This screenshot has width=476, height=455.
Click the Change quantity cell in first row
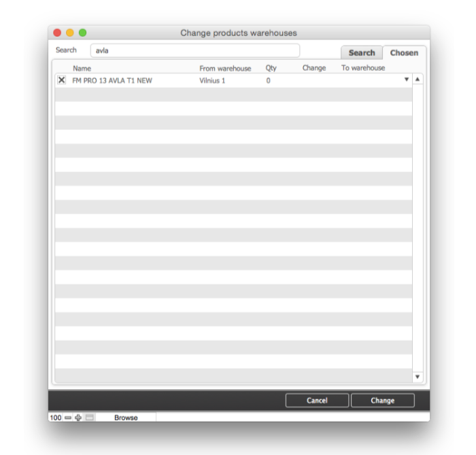coord(316,80)
